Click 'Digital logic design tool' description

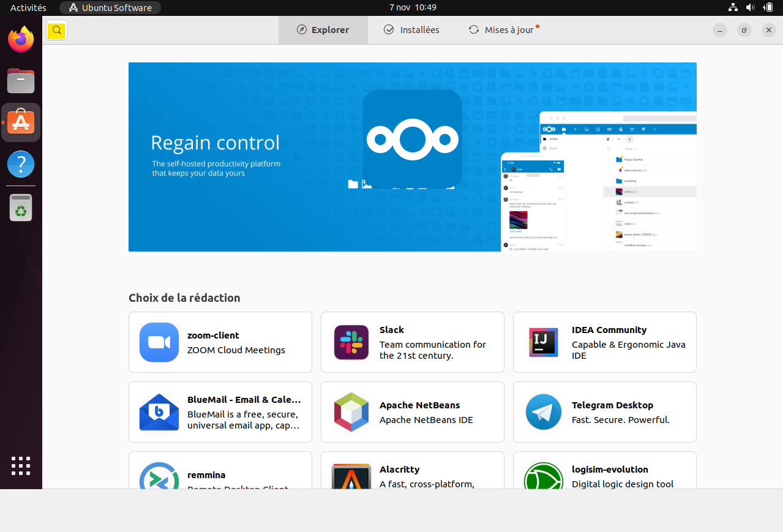(x=623, y=484)
